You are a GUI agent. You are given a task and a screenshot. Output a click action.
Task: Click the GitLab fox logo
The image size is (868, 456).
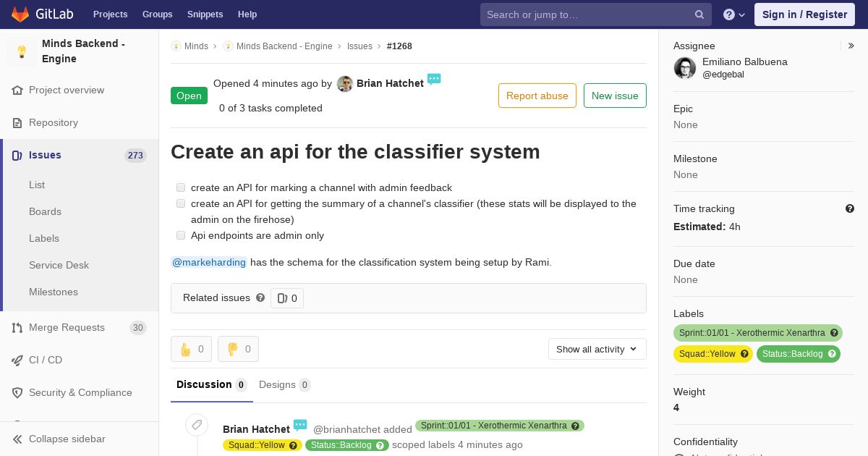coord(20,14)
